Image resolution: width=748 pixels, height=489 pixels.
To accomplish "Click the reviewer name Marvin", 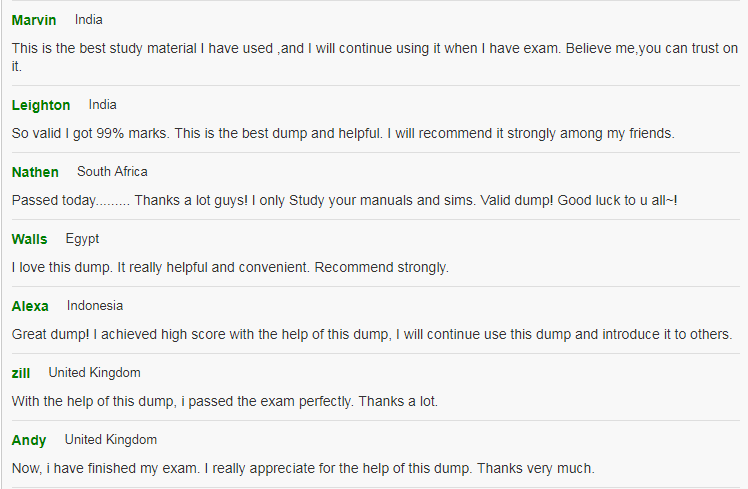I will click(34, 20).
